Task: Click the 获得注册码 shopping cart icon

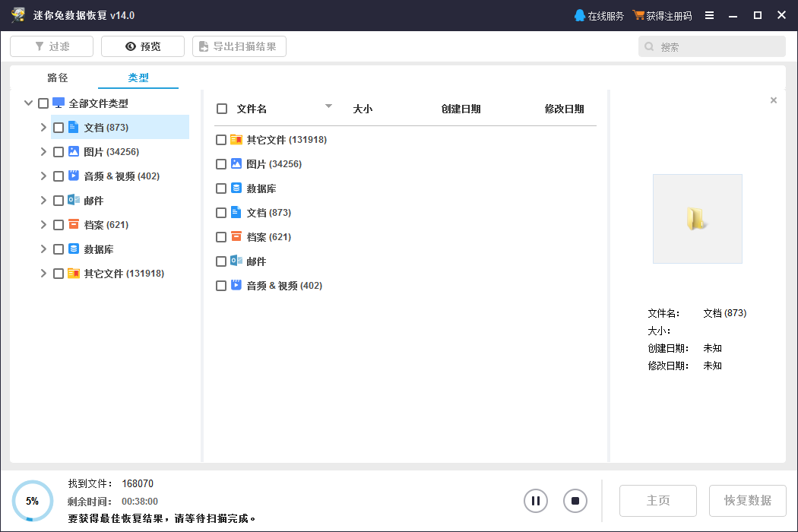Action: pyautogui.click(x=638, y=16)
